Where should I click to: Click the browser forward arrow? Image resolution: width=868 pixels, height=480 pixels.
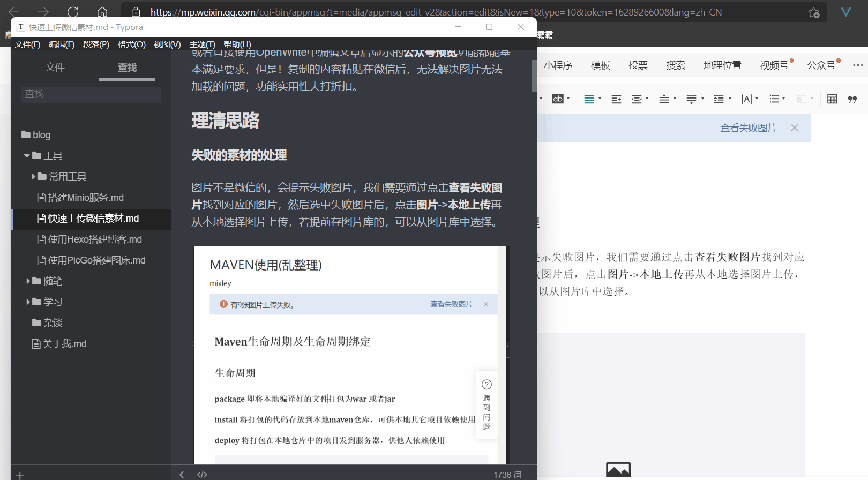(x=43, y=12)
